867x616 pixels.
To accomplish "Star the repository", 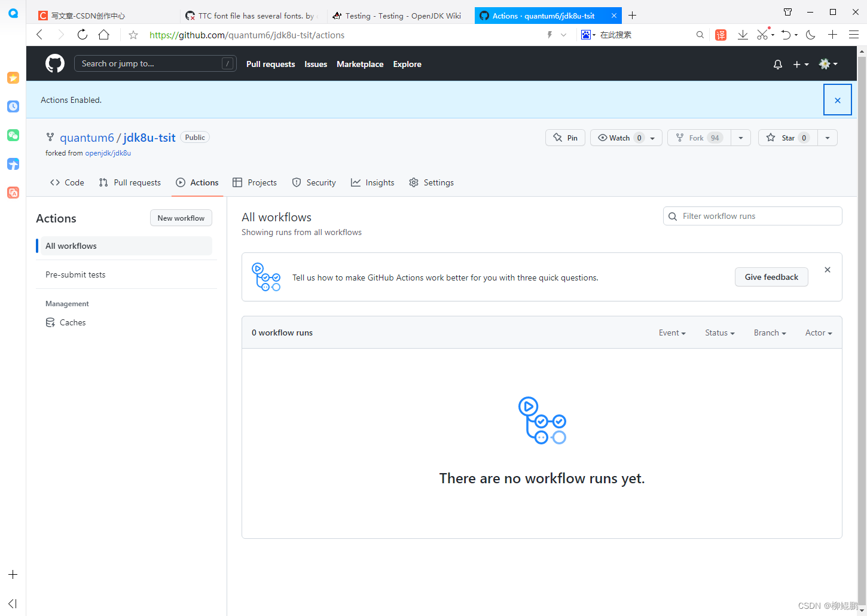I will coord(787,138).
